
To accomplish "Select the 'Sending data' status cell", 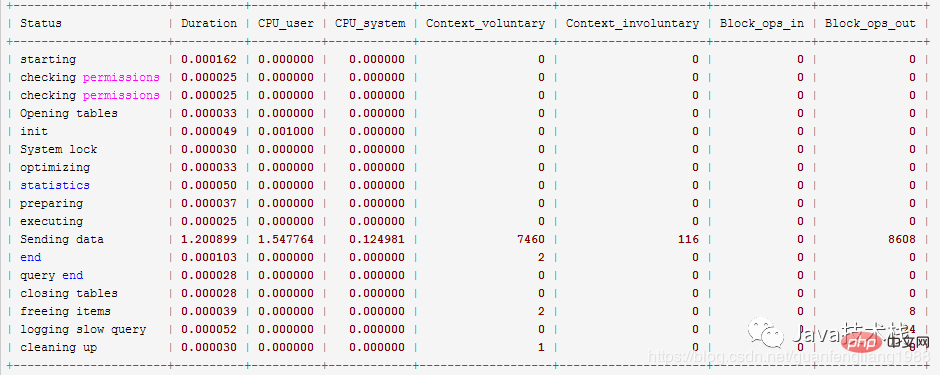I will (62, 239).
